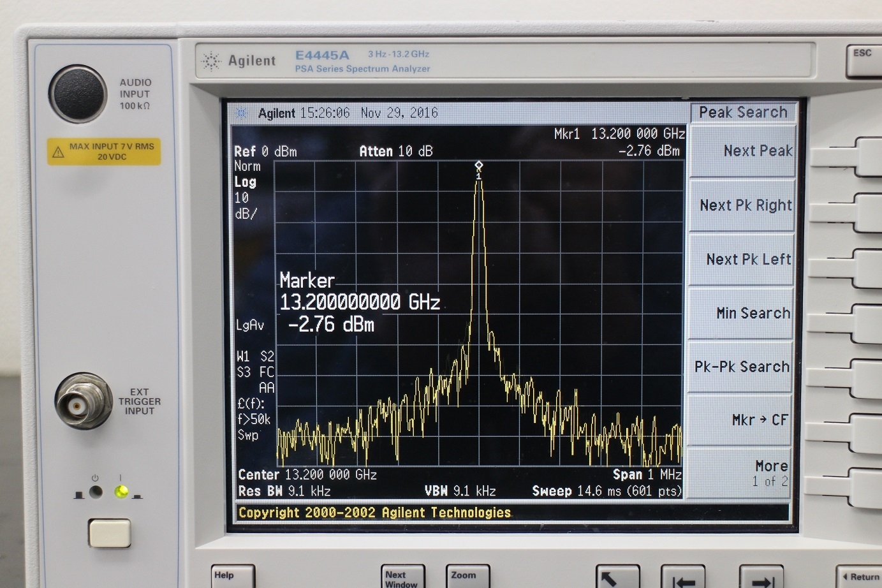Click the Ref 0 dBm annotation
Viewport: 882px width, 588px height.
tap(265, 152)
